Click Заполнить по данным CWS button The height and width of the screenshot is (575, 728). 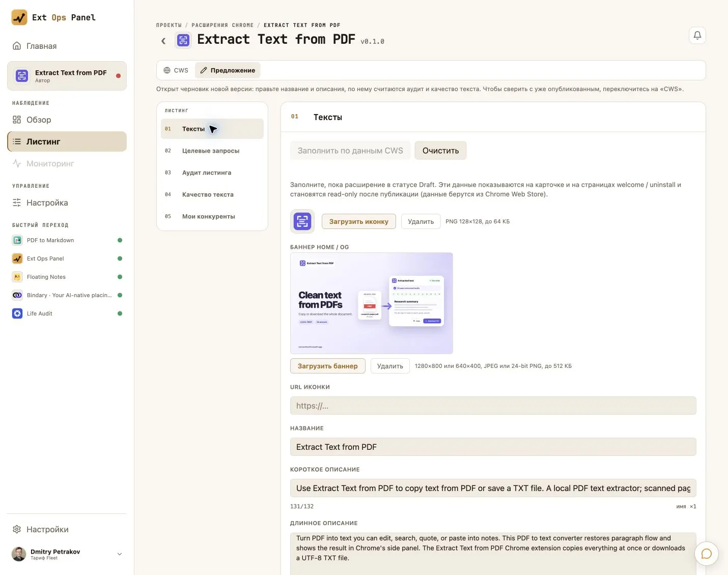coord(350,151)
